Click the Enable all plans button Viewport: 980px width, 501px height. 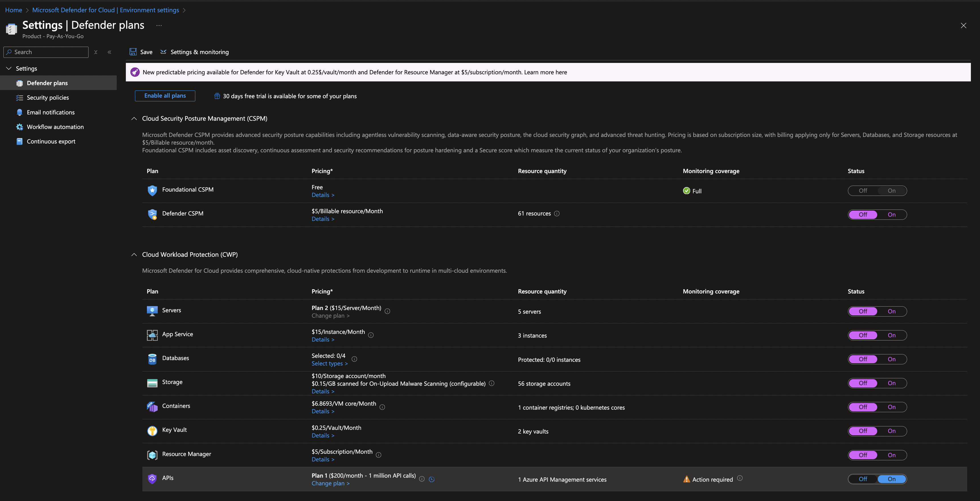pos(165,96)
